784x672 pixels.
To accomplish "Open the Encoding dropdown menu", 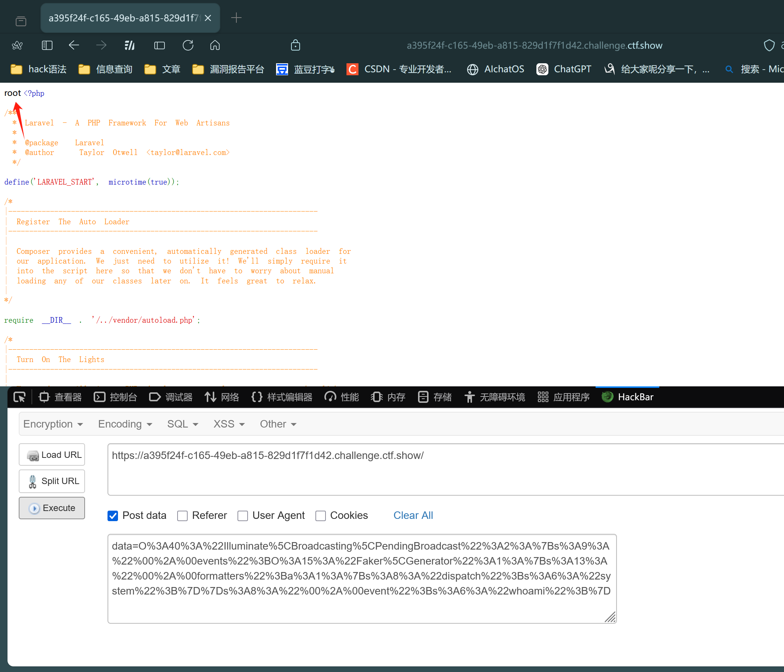I will (125, 424).
